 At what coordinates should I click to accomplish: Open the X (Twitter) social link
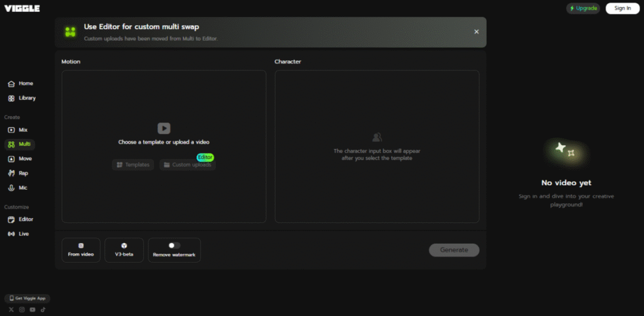pos(11,310)
